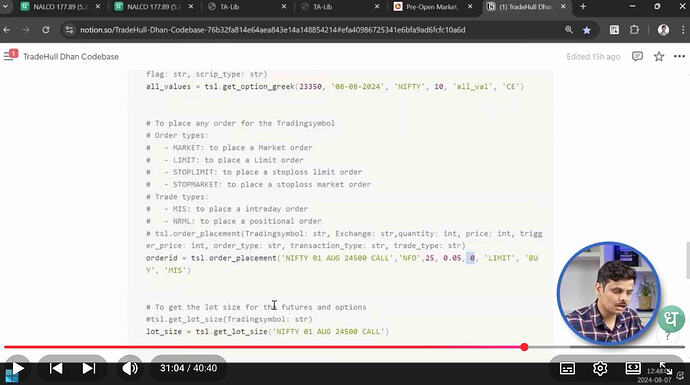690x385 pixels.
Task: Click the all_values get_option_greek code line
Action: (335, 87)
